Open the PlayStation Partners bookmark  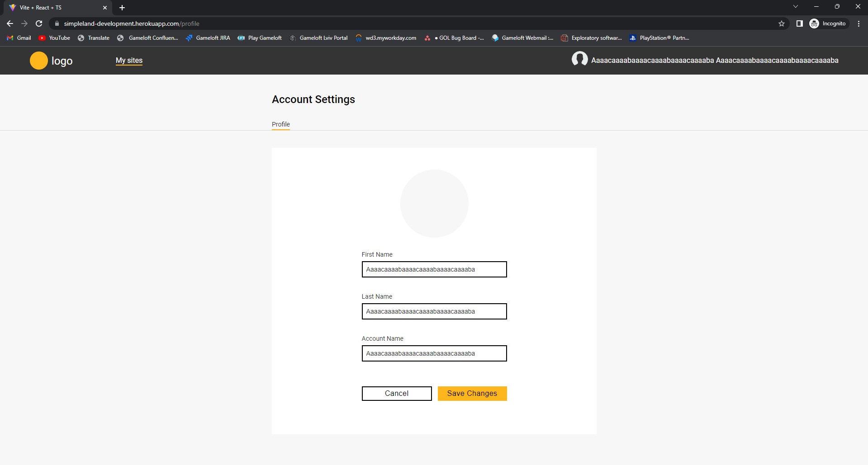659,38
